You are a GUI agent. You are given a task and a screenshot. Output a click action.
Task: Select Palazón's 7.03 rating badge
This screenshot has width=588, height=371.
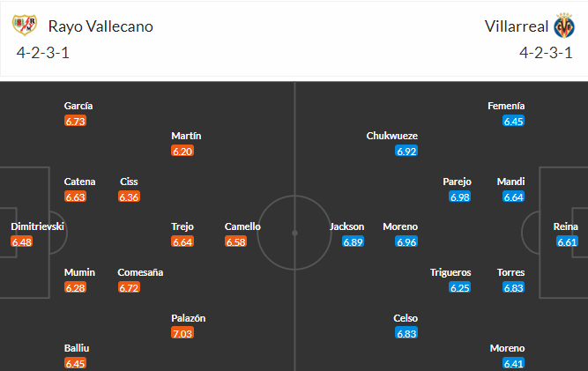point(182,333)
